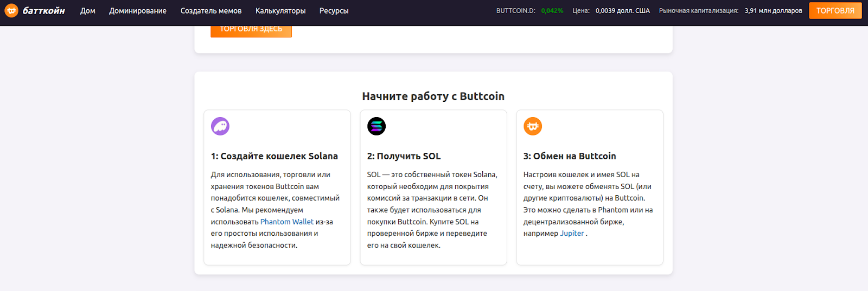868x291 pixels.
Task: Open the Дом menu item
Action: click(x=88, y=11)
